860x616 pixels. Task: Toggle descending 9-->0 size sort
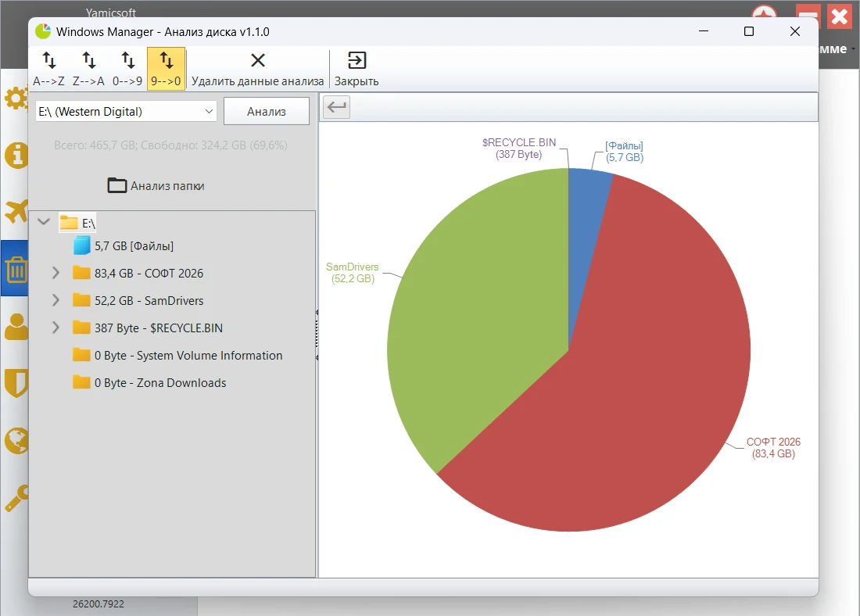[166, 69]
